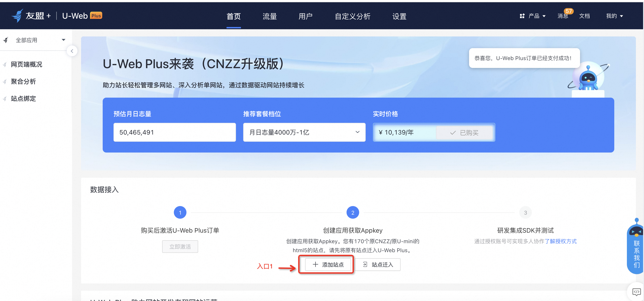Select 网页端概况 in the sidebar
The image size is (644, 301).
[26, 64]
